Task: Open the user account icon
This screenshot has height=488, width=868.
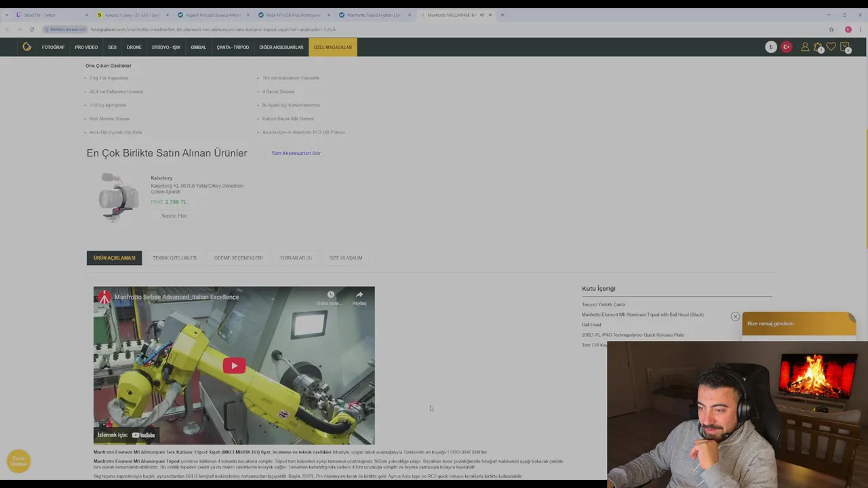Action: coord(805,47)
